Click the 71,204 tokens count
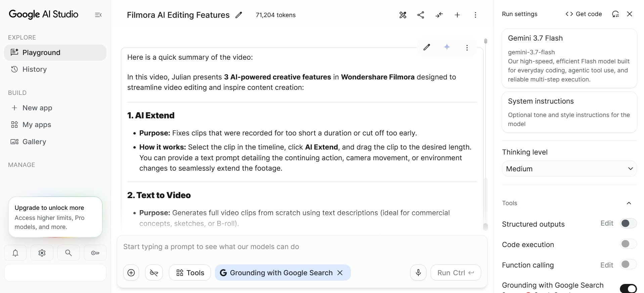The width and height of the screenshot is (644, 293). coord(276,15)
